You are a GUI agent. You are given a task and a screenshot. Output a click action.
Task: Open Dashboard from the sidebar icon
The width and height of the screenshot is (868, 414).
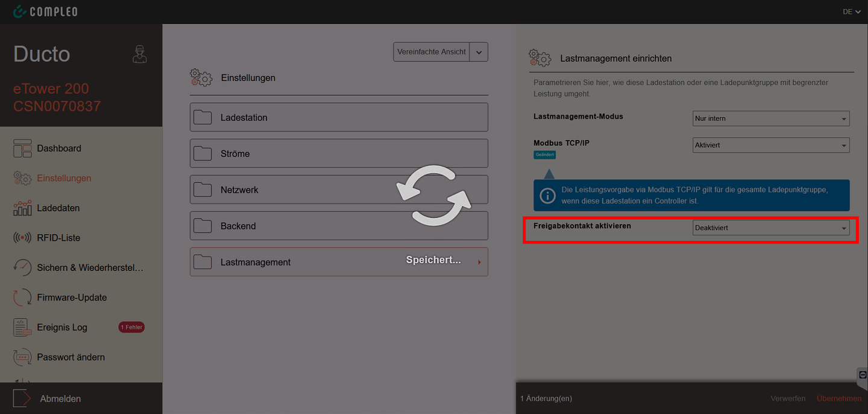pyautogui.click(x=22, y=148)
